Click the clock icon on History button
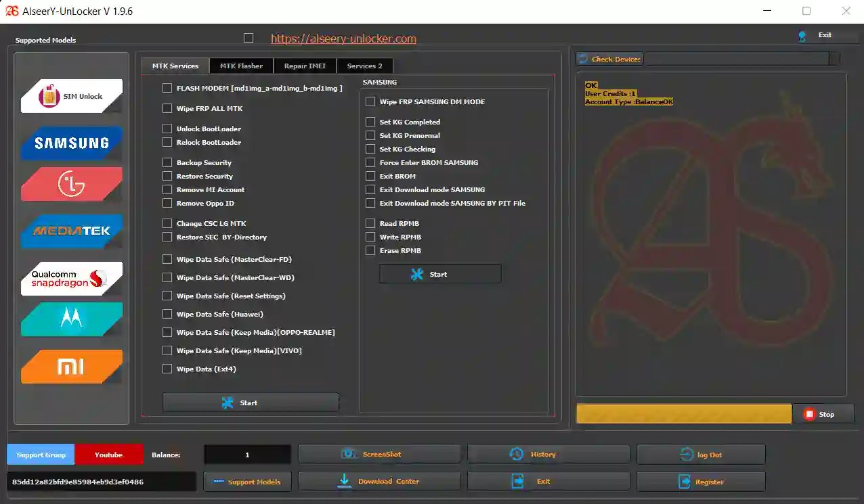 (x=516, y=454)
